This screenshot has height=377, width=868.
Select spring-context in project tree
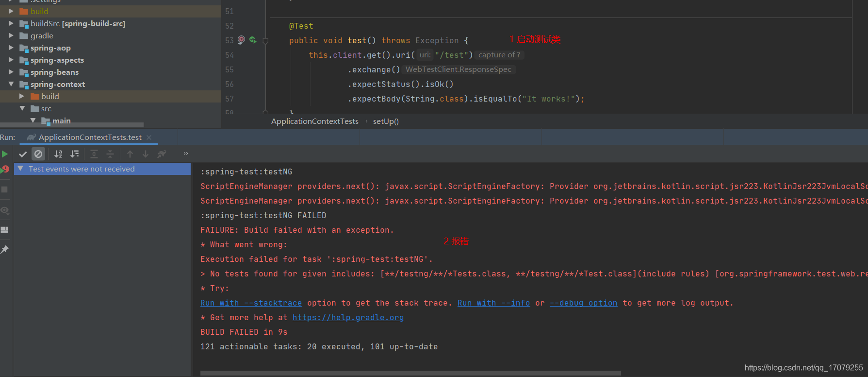58,84
